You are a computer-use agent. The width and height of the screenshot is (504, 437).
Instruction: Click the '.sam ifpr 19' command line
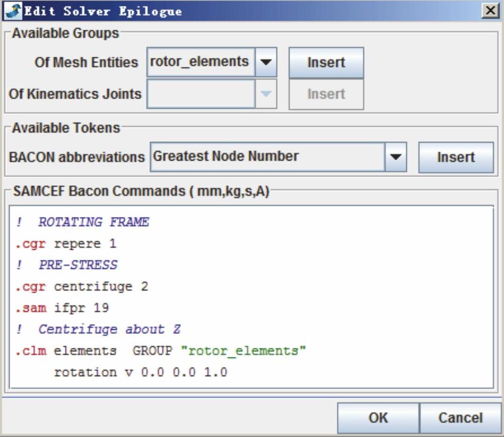[x=62, y=308]
